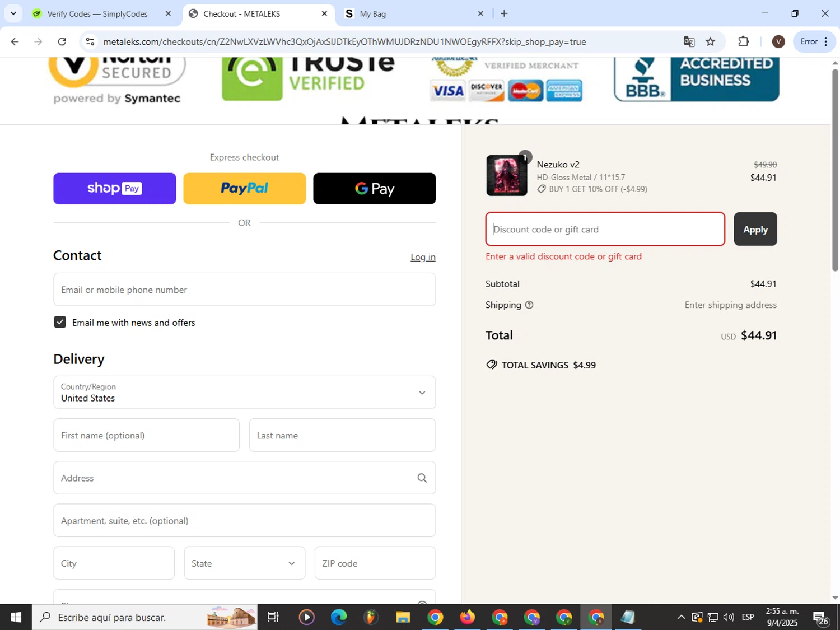The width and height of the screenshot is (840, 630).
Task: Focus the First name (optional) field
Action: [x=146, y=435]
